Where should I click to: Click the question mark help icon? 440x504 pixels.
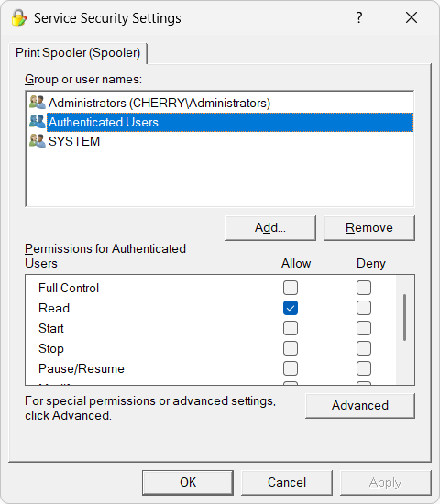(359, 17)
